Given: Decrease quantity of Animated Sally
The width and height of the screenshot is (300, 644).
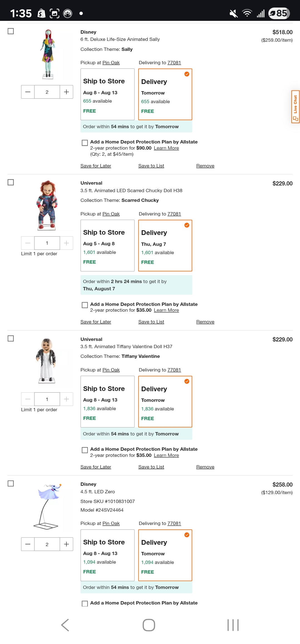Looking at the screenshot, I should (x=28, y=92).
